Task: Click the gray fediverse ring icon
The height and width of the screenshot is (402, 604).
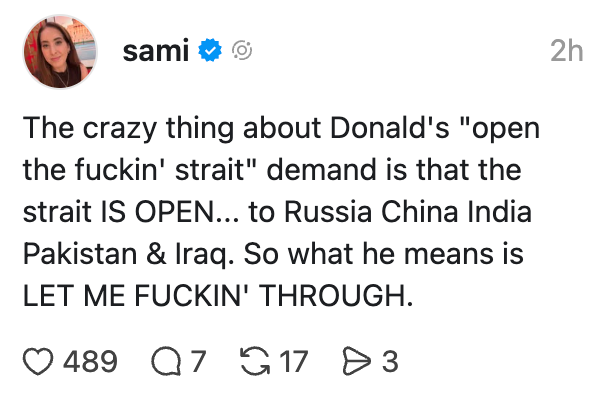Action: (x=241, y=51)
